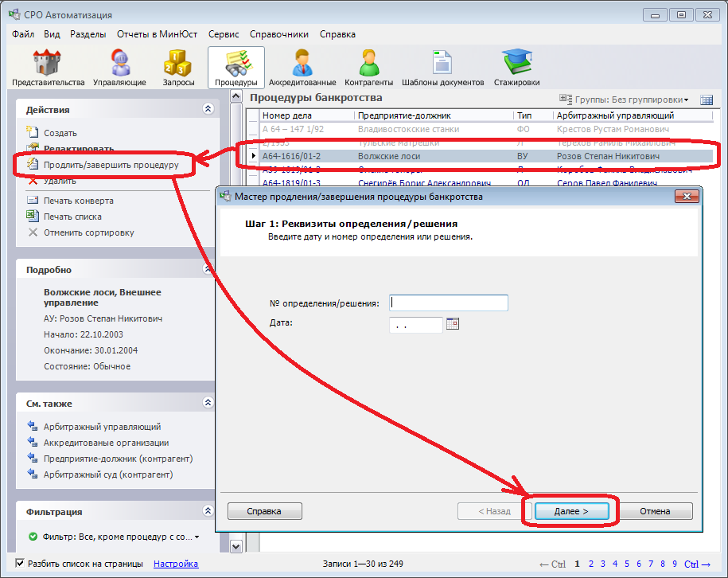Open the Сервис menu

point(224,34)
